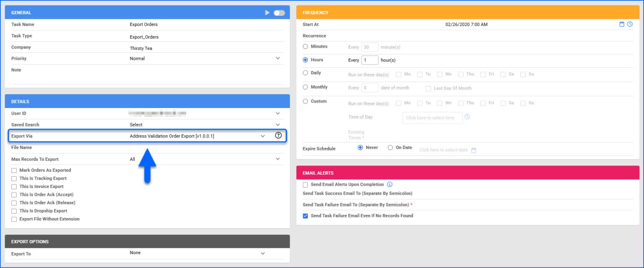Viewport: 644px width, 268px height.
Task: Enable Send Email Alerts Upon Completion
Action: click(305, 184)
